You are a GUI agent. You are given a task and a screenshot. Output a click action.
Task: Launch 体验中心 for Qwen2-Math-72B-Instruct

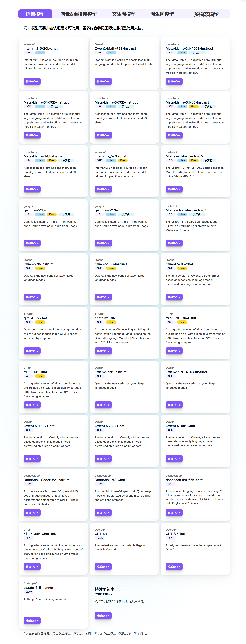103,81
